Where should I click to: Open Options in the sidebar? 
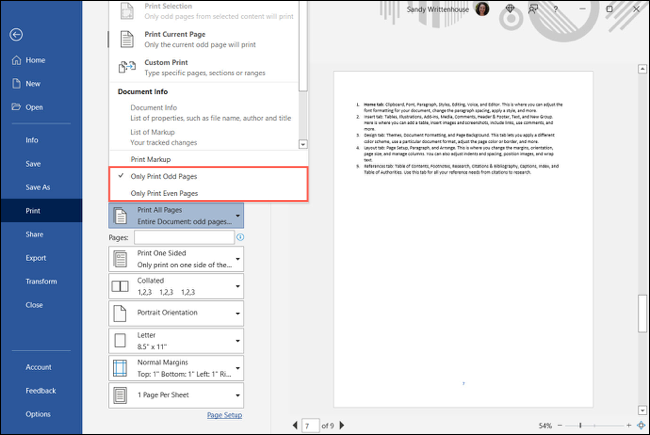38,414
